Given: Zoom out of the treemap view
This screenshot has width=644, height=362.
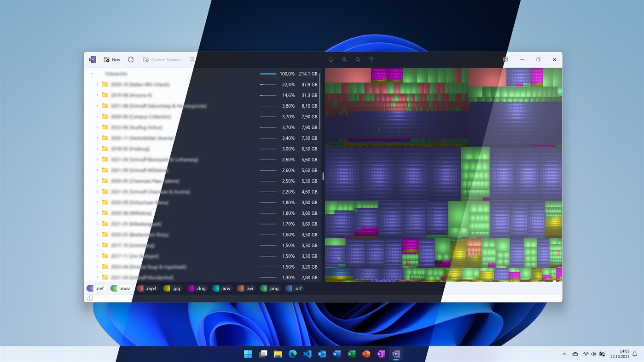Looking at the screenshot, I should pos(358,59).
